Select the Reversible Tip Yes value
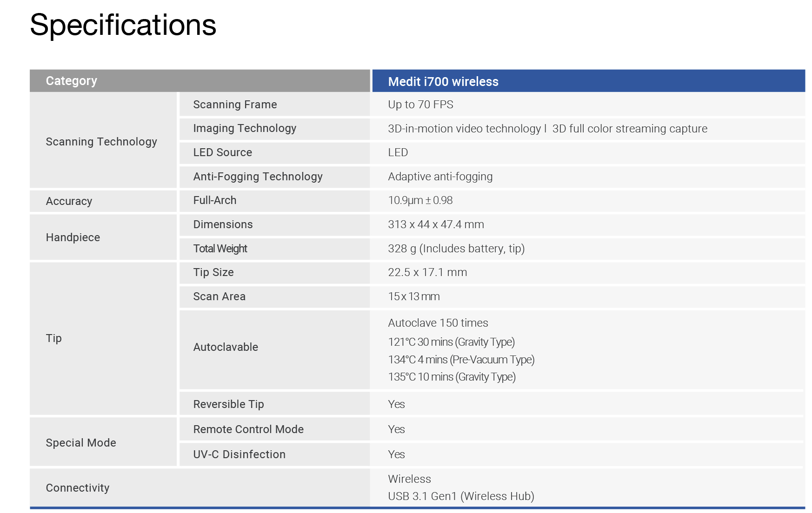 pyautogui.click(x=396, y=404)
